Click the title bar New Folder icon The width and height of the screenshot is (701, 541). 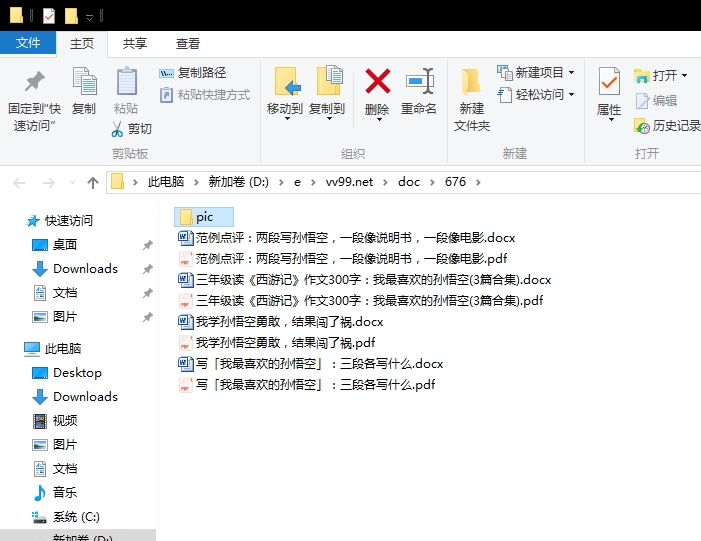pos(71,16)
